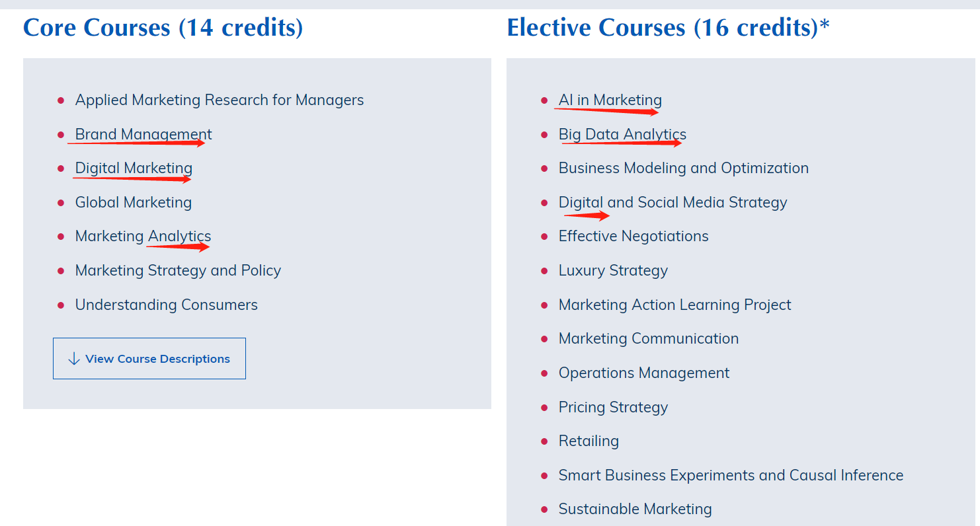Screen dimensions: 980x526
Task: Select Applied Marketing Research for Managers
Action: point(220,100)
